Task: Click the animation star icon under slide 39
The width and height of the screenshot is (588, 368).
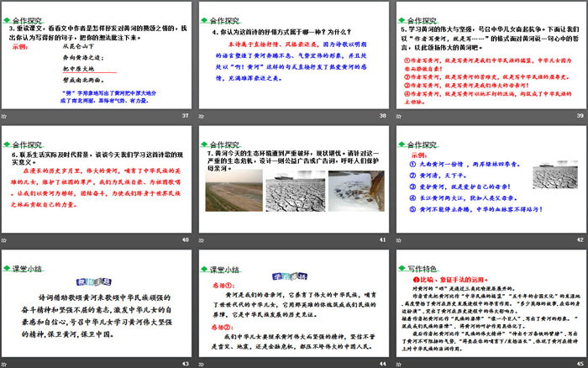Action: click(399, 116)
